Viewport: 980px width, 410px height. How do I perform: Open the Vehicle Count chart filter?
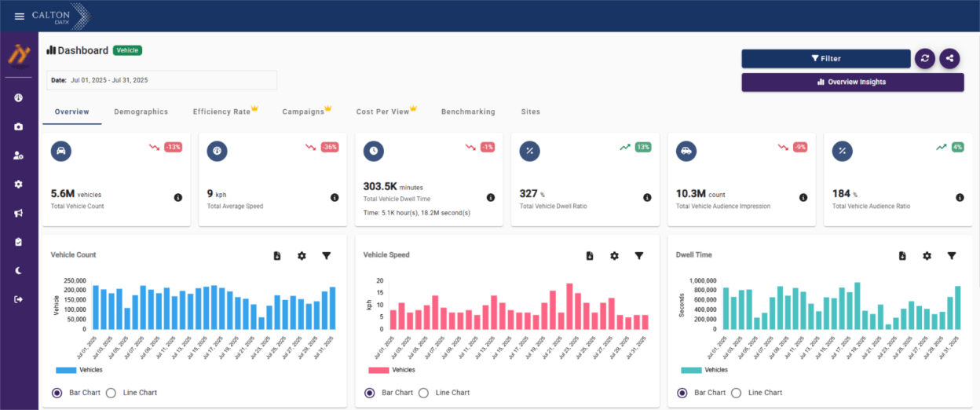tap(326, 256)
